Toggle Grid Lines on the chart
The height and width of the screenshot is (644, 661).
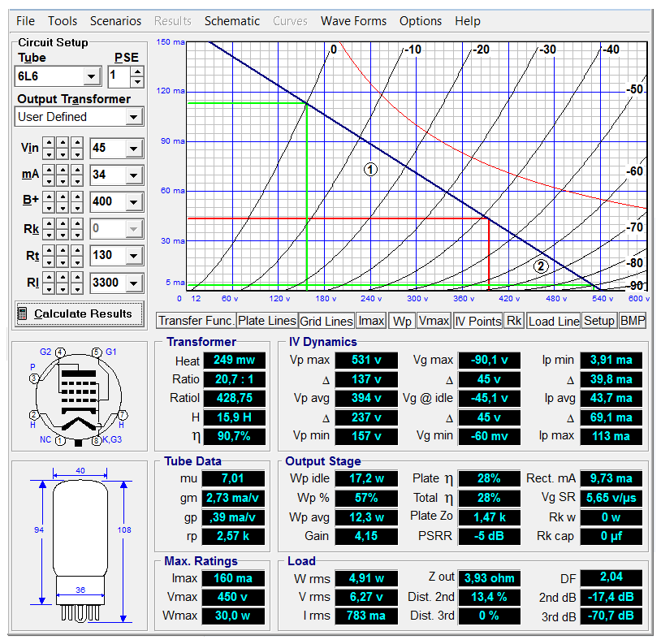click(326, 321)
